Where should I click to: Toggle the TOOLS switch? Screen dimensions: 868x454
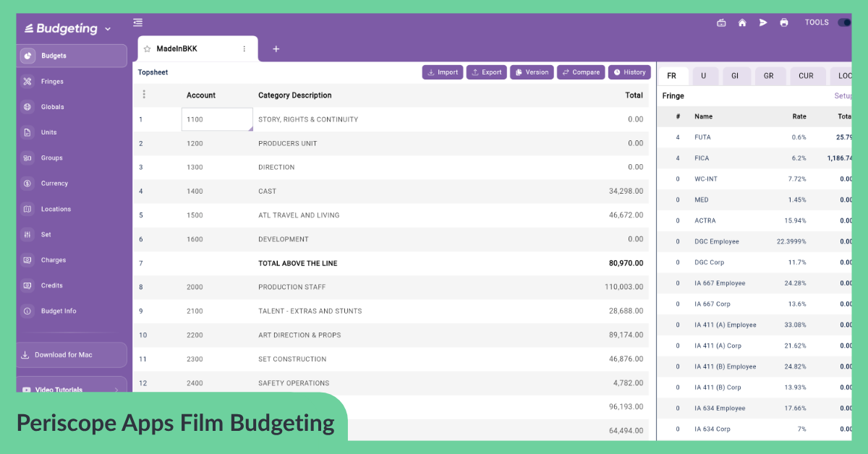click(x=844, y=22)
